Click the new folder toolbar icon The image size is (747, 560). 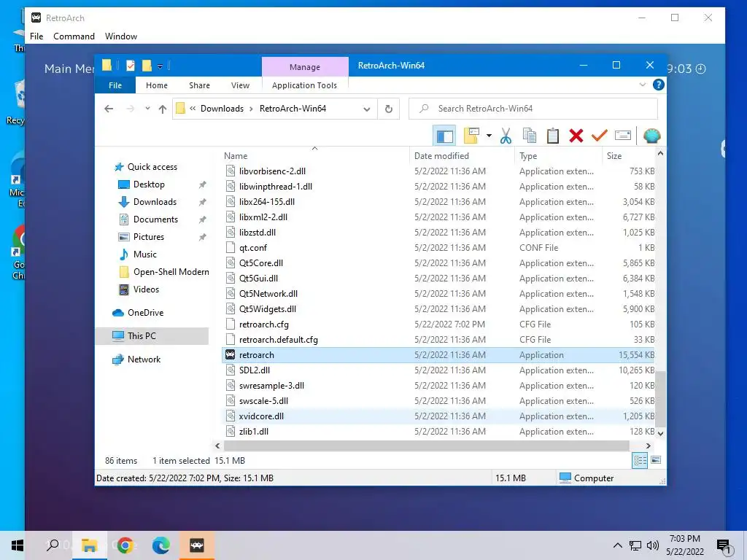pyautogui.click(x=471, y=136)
